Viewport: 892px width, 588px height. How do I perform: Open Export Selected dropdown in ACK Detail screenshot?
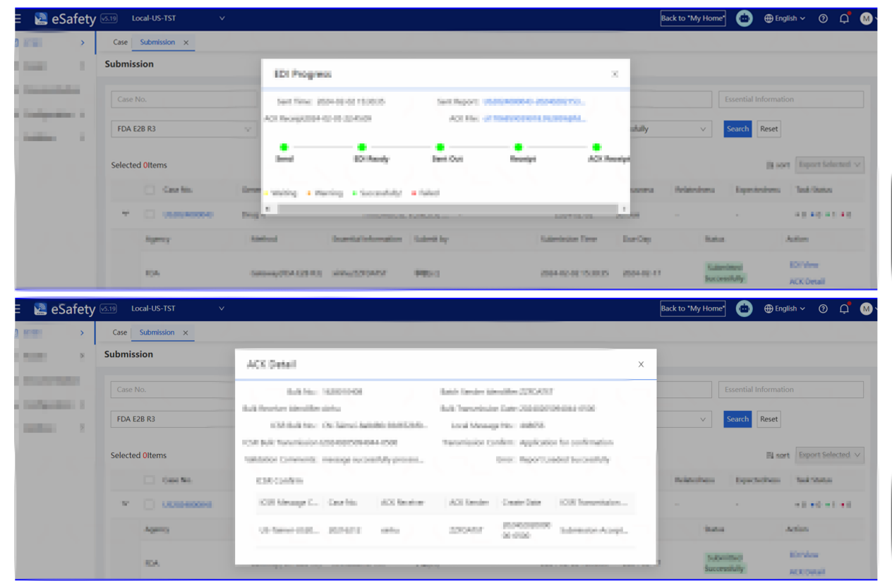pyautogui.click(x=829, y=455)
